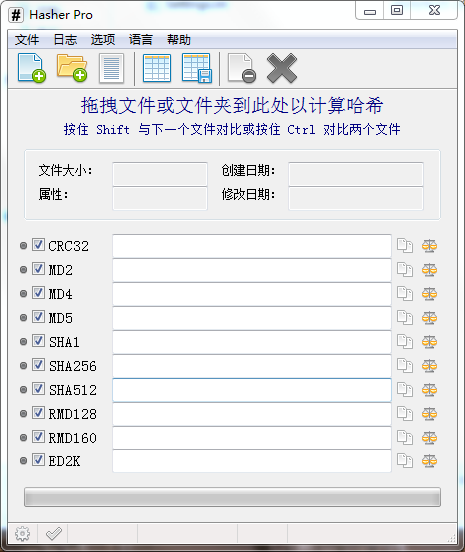Image resolution: width=465 pixels, height=552 pixels.
Task: Click the settings gear in status bar
Action: (x=23, y=534)
